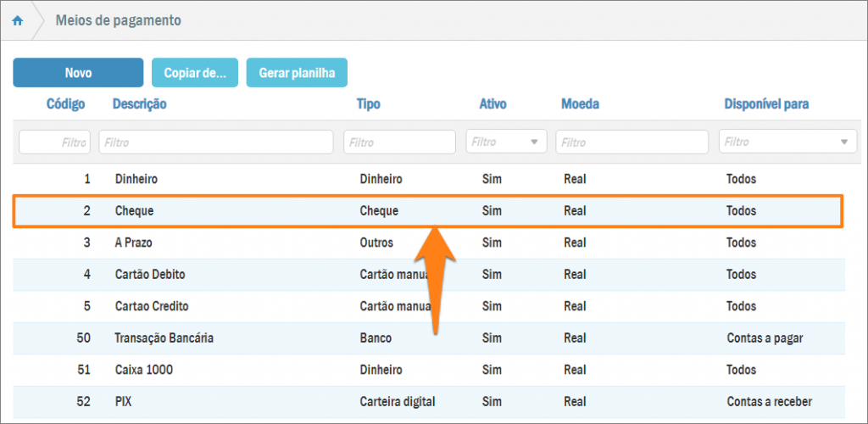Select the PIX payment method row
868x424 pixels.
coord(125,401)
